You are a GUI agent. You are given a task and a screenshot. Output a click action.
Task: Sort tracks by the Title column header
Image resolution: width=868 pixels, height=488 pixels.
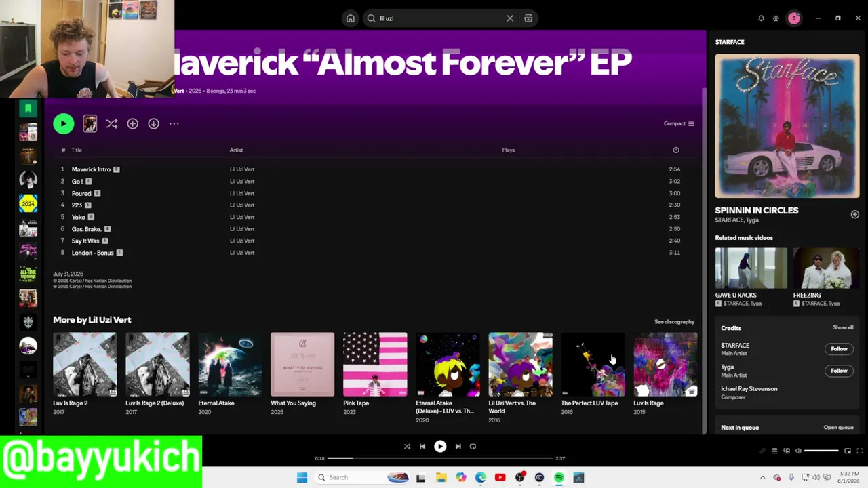click(77, 150)
